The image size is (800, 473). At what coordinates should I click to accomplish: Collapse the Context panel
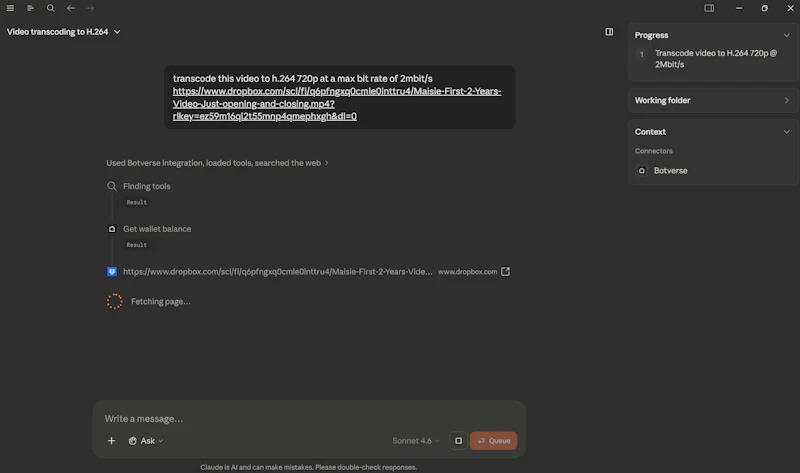pos(786,132)
